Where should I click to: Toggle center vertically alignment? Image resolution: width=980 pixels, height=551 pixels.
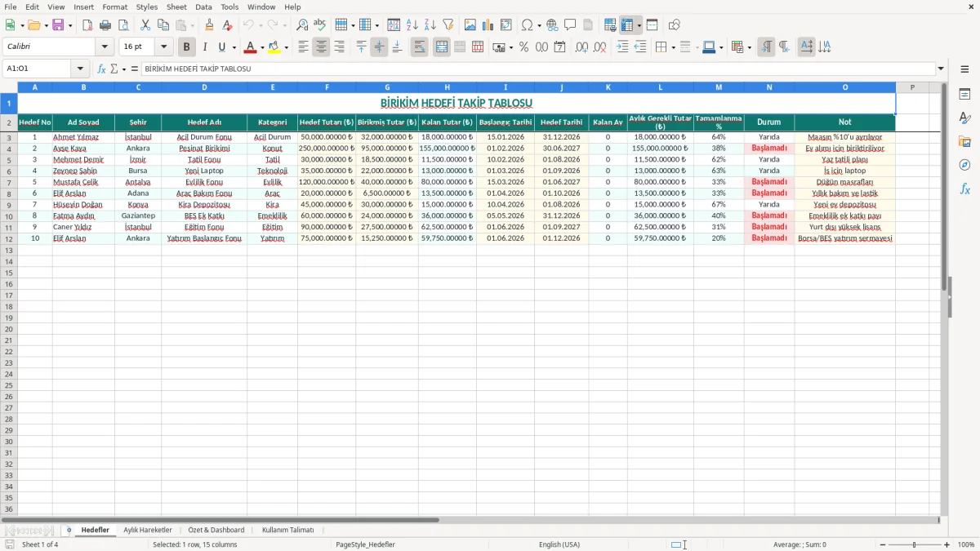(x=379, y=47)
